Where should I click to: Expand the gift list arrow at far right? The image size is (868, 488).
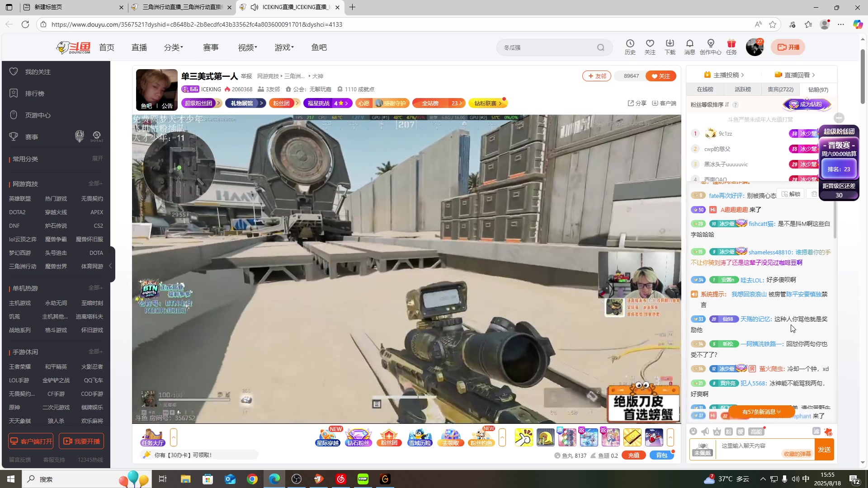pos(670,437)
